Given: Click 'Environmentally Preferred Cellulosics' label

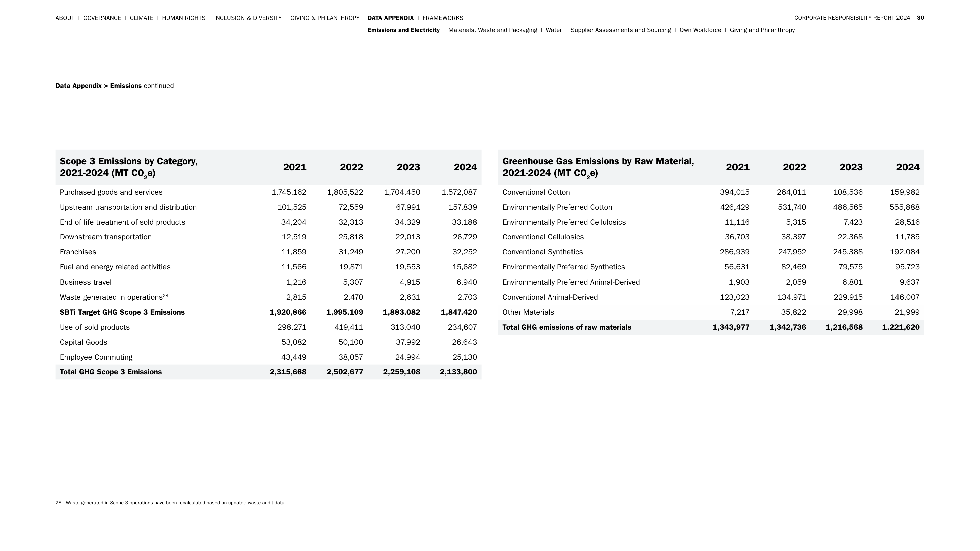Looking at the screenshot, I should point(564,222).
